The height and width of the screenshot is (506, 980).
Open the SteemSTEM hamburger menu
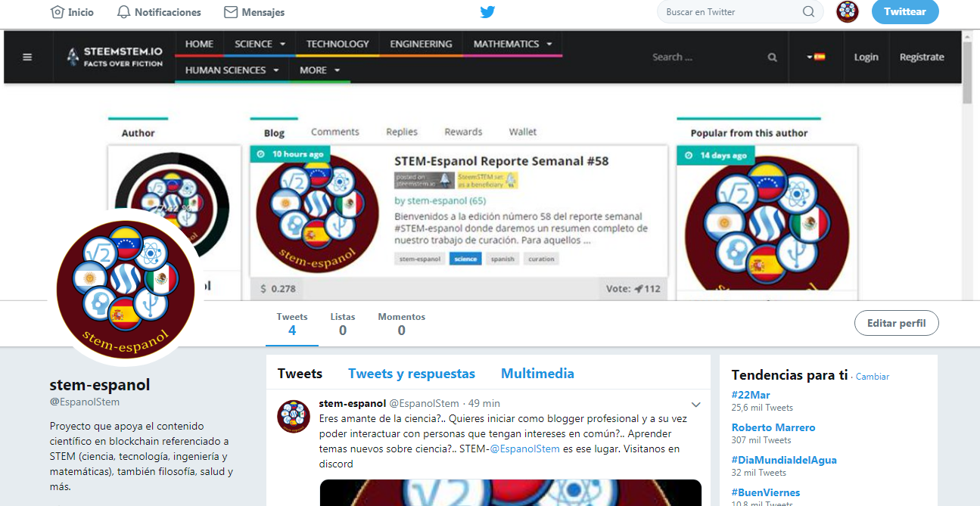(27, 57)
